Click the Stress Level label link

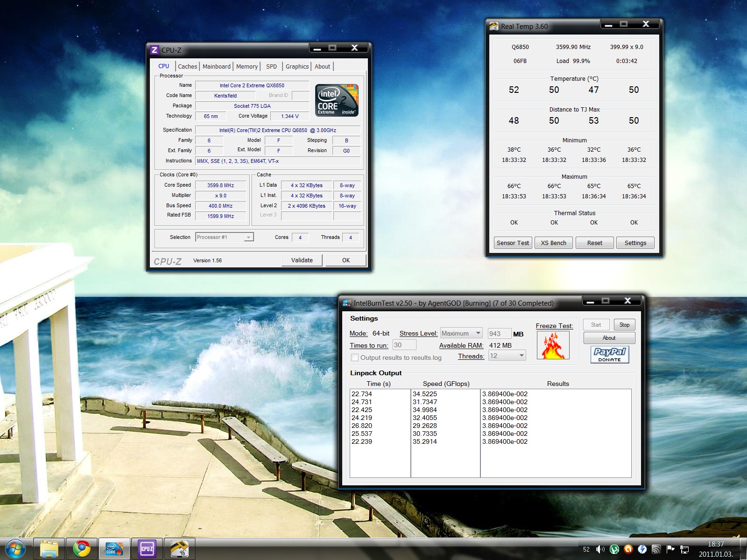coord(419,333)
